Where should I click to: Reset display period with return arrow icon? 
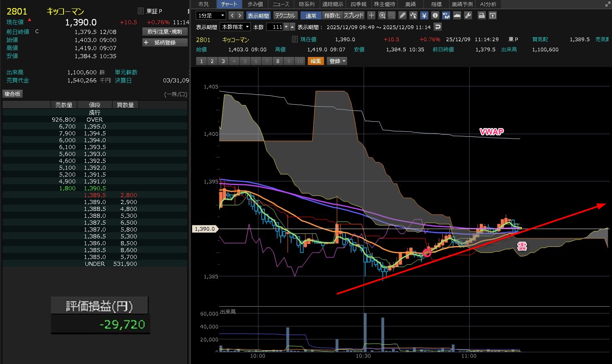point(437,27)
